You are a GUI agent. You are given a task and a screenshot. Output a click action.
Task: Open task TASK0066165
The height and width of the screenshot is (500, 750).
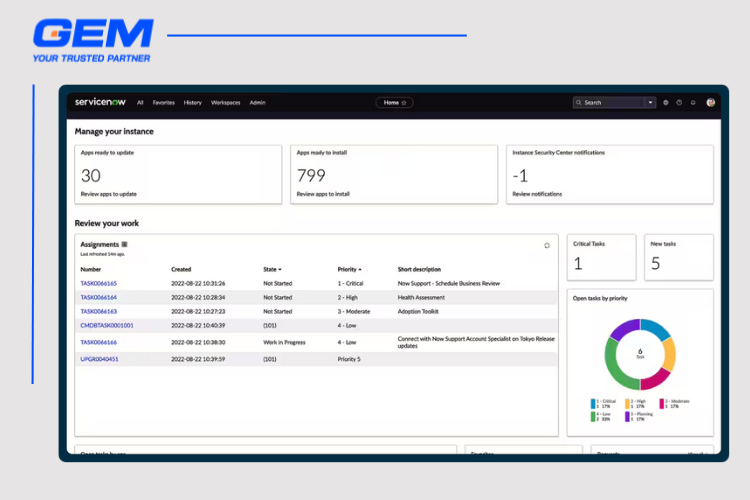pos(99,283)
